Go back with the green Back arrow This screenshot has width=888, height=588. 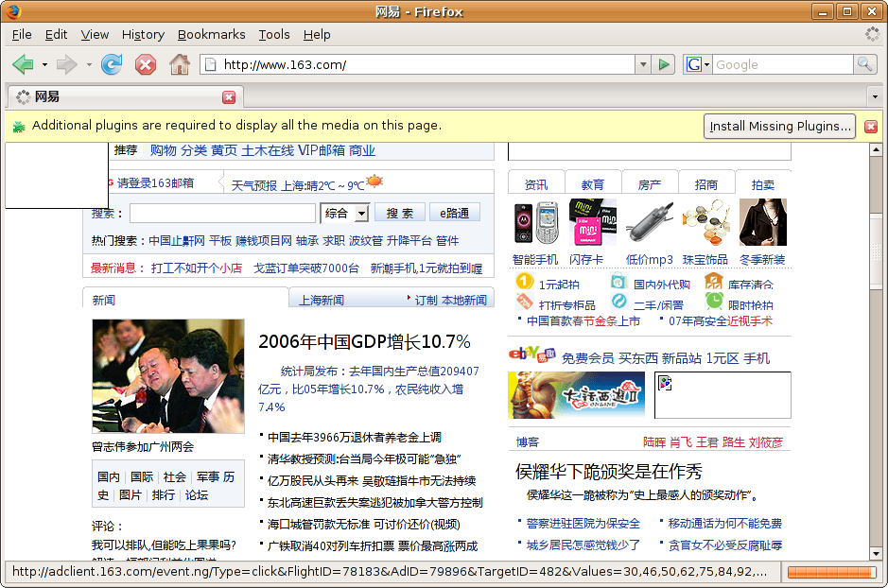(x=23, y=64)
